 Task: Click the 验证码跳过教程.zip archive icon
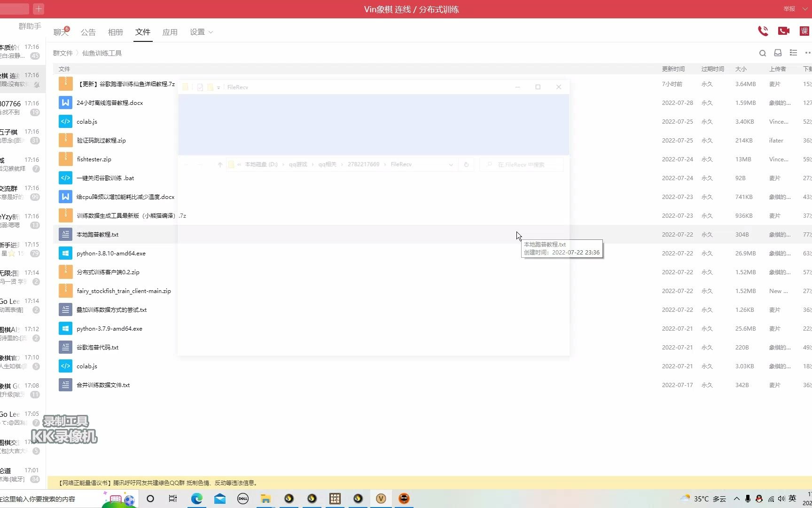pos(65,140)
